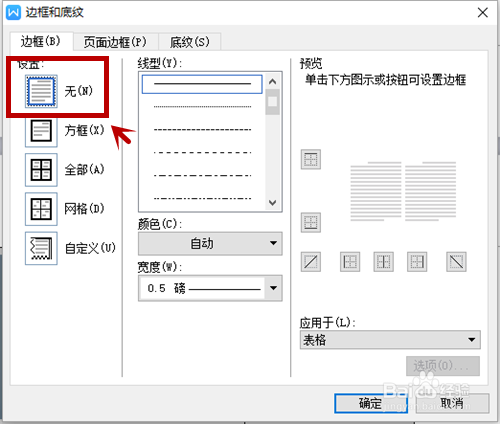
Task: Toggle top border button in preview
Action: [x=311, y=159]
